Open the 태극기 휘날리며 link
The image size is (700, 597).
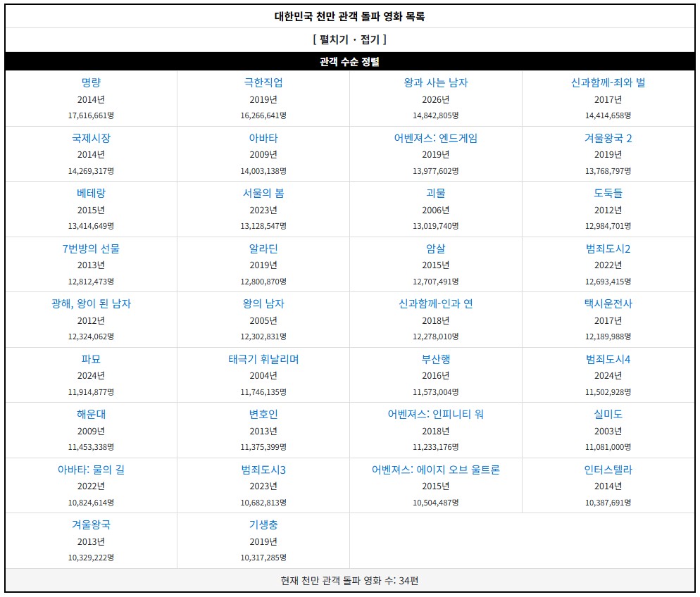(x=263, y=359)
